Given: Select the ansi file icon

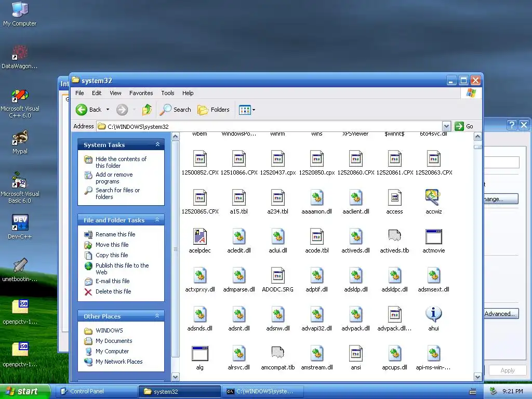Looking at the screenshot, I should point(356,353).
